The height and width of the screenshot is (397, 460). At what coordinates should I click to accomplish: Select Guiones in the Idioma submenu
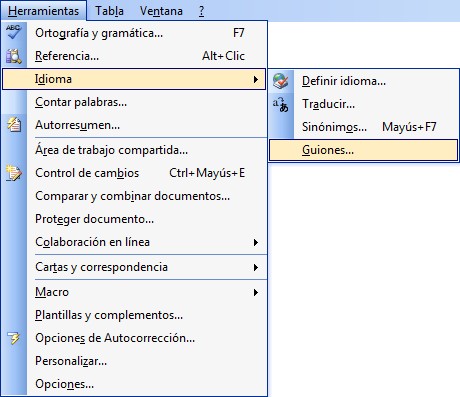363,150
